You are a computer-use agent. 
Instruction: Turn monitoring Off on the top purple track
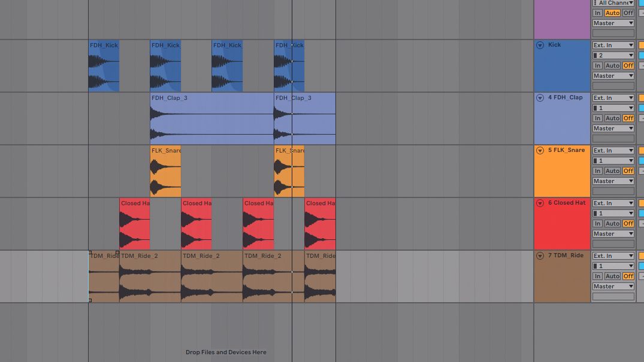[628, 13]
